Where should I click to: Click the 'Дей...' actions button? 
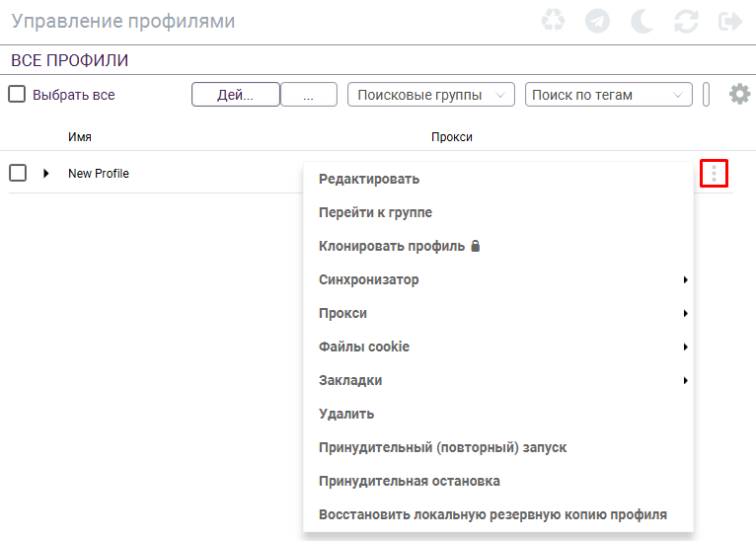[x=235, y=95]
